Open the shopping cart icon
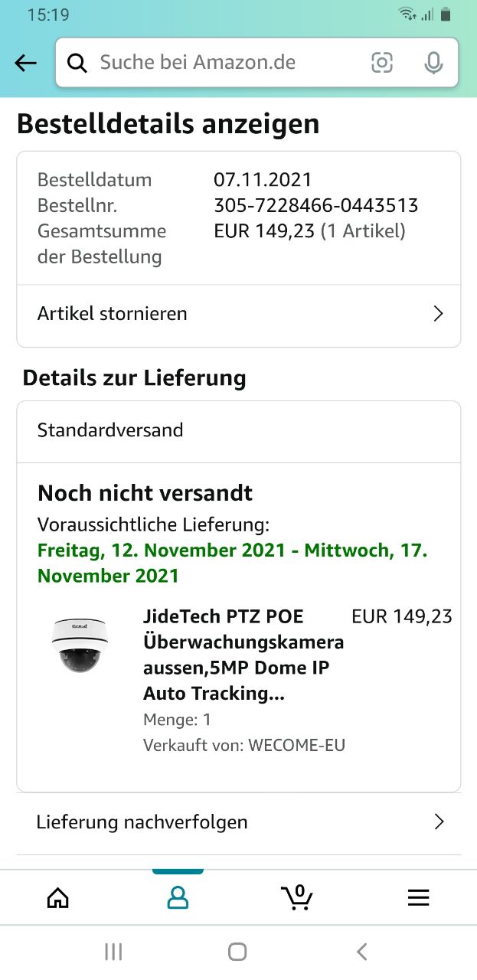This screenshot has width=477, height=980. [x=297, y=897]
